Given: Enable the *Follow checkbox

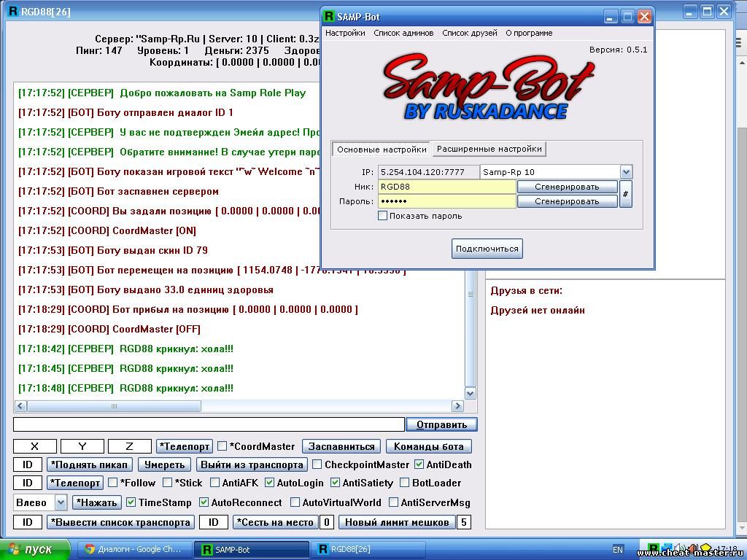Looking at the screenshot, I should click(113, 483).
